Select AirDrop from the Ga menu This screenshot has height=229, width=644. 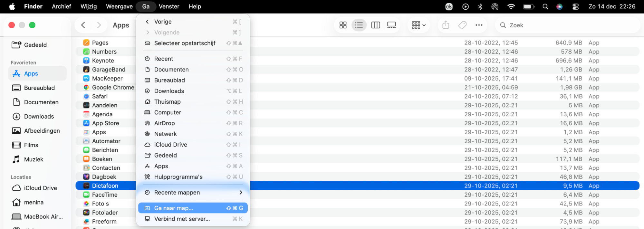pyautogui.click(x=164, y=123)
